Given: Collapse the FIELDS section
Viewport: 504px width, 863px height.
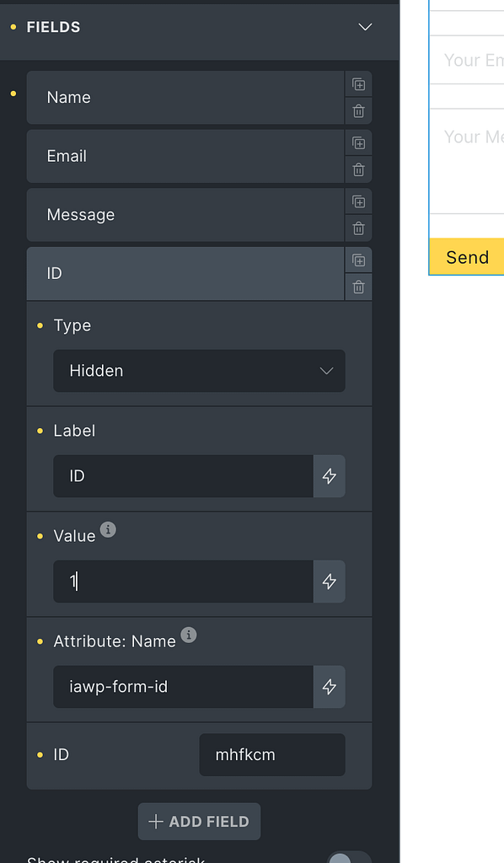Looking at the screenshot, I should click(365, 27).
